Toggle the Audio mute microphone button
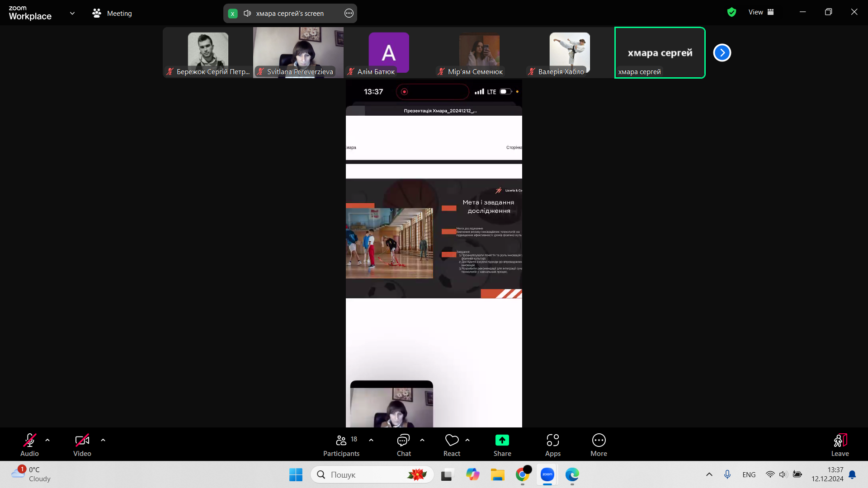This screenshot has width=868, height=488. click(x=29, y=441)
